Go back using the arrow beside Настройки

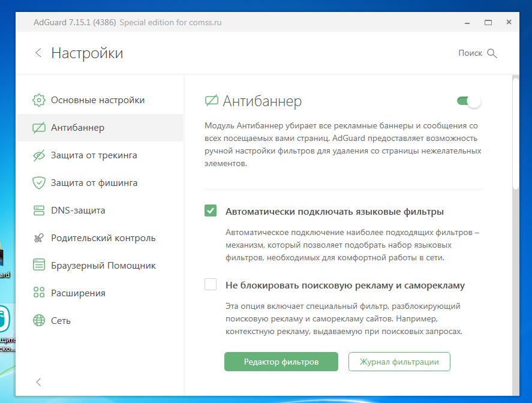click(x=38, y=53)
